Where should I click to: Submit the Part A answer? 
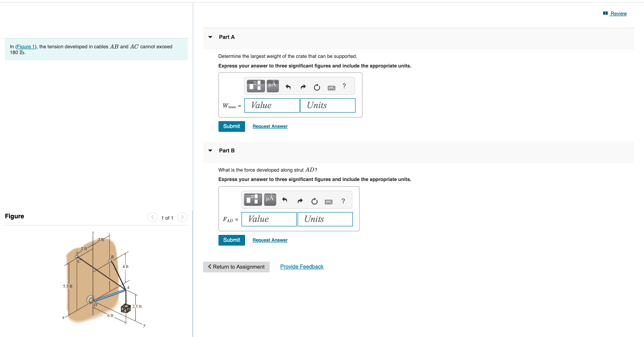coord(231,126)
